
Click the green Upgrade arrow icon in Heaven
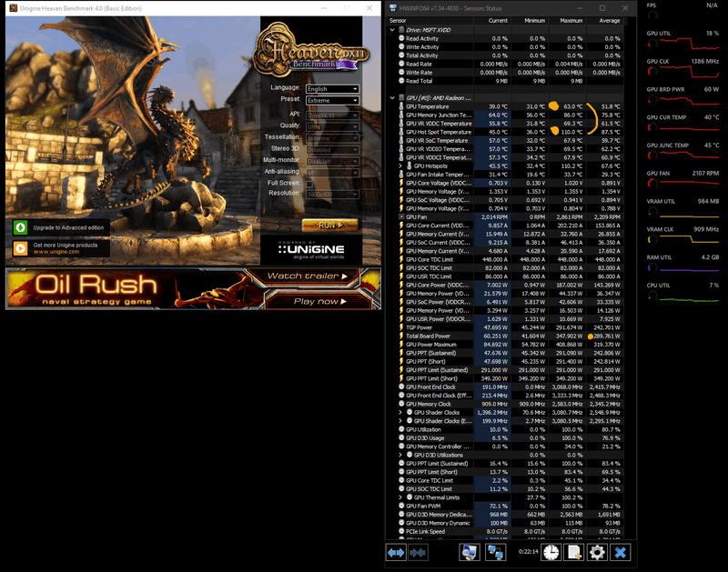click(20, 227)
